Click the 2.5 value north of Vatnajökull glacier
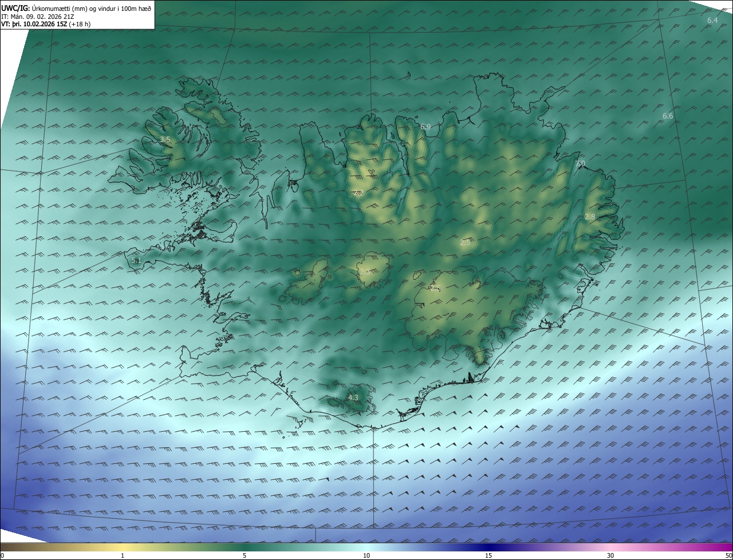 point(465,243)
